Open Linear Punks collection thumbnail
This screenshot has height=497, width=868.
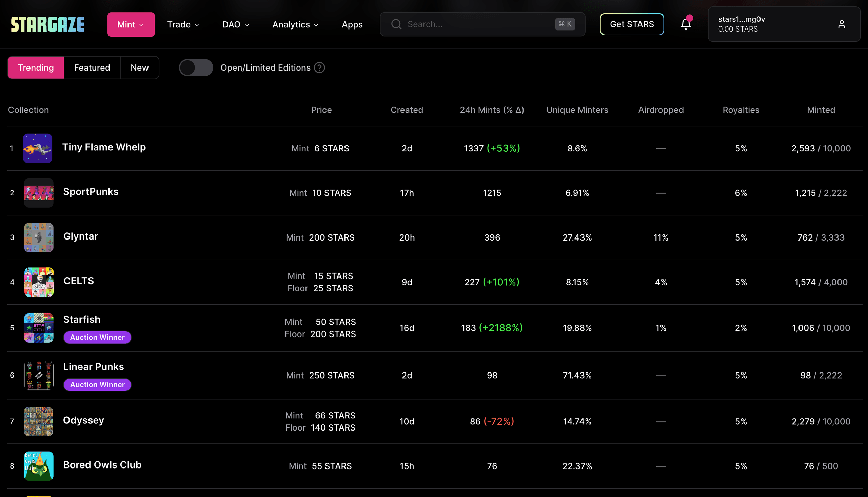(39, 375)
